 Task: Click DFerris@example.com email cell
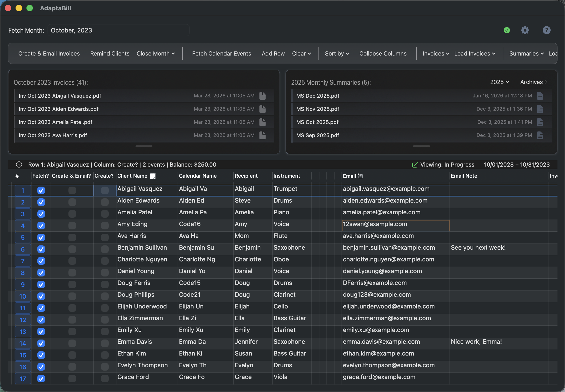(x=396, y=284)
